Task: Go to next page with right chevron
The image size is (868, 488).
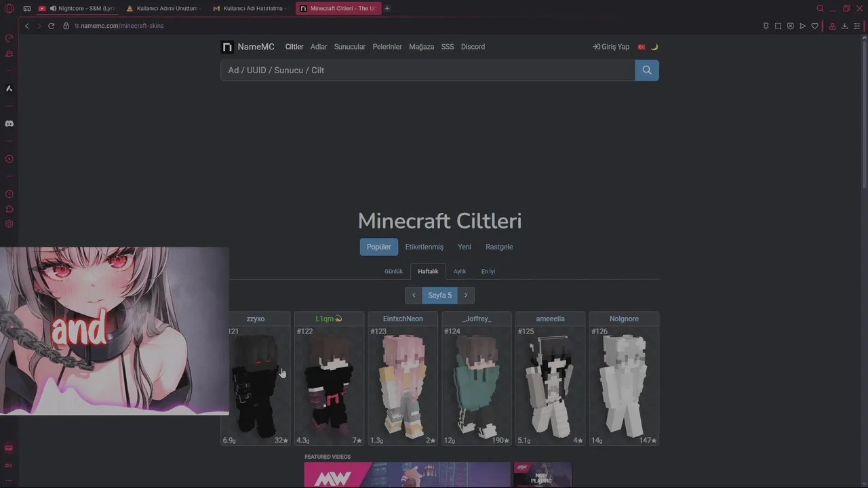Action: 466,295
